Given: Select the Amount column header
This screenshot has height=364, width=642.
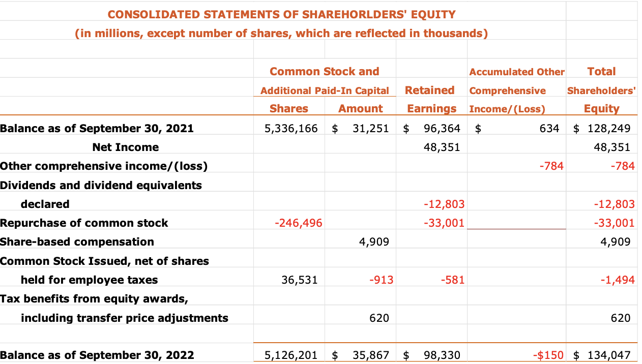Looking at the screenshot, I should coord(360,108).
